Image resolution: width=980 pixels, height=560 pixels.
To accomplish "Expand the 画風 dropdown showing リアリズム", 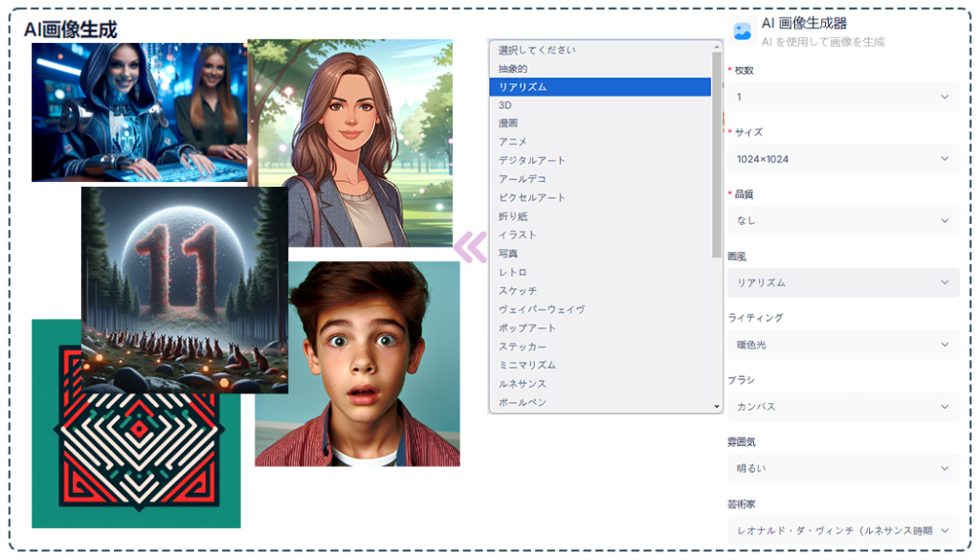I will point(842,282).
